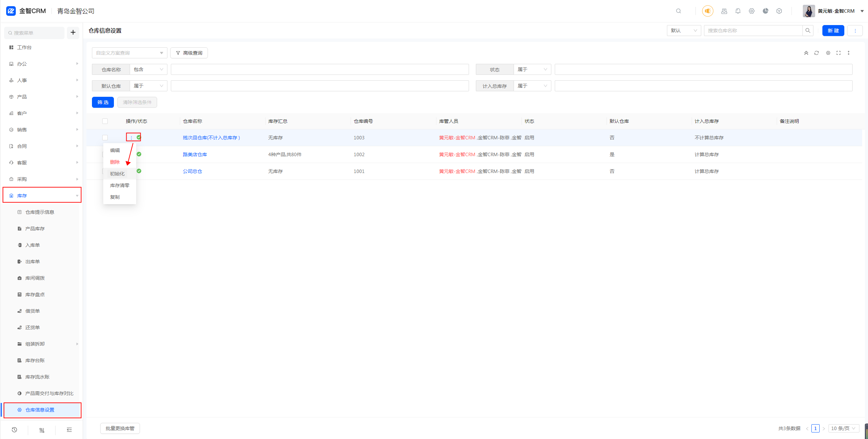The width and height of the screenshot is (868, 439).
Task: Check the box for 残次品仓库 row
Action: click(105, 138)
